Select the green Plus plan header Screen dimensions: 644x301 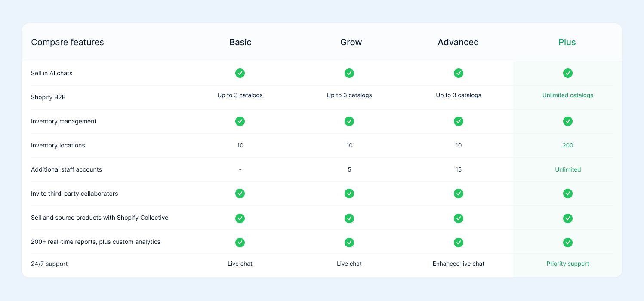[x=567, y=42]
